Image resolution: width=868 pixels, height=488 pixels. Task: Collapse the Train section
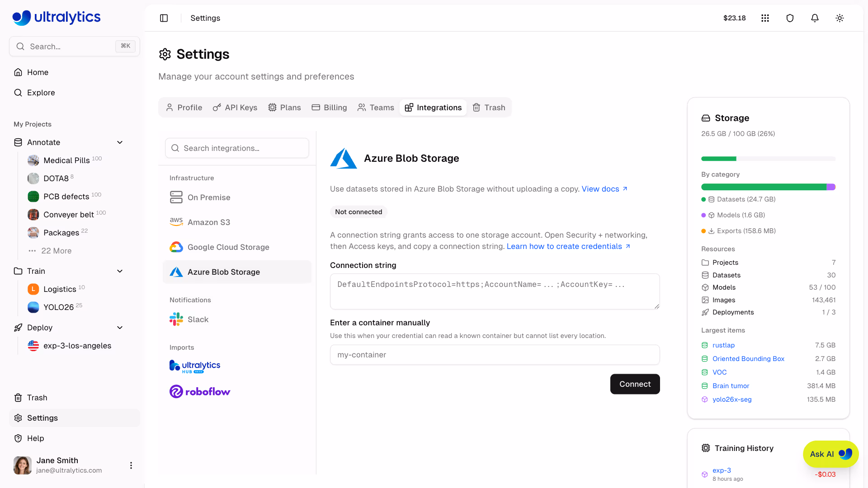click(120, 271)
